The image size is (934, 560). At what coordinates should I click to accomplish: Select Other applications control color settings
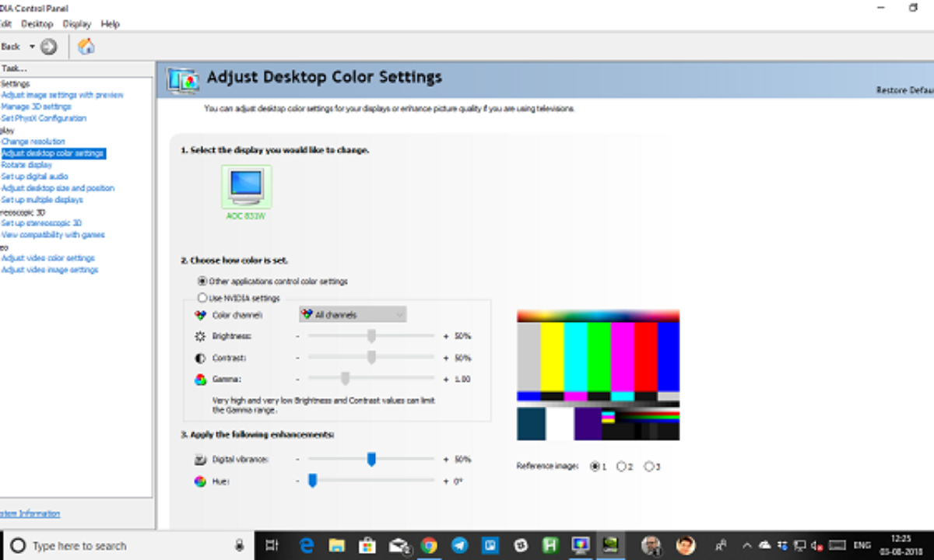[202, 282]
